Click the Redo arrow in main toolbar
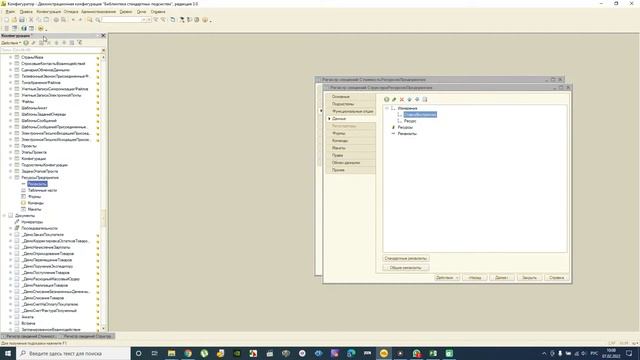The height and width of the screenshot is (360, 640). point(80,20)
